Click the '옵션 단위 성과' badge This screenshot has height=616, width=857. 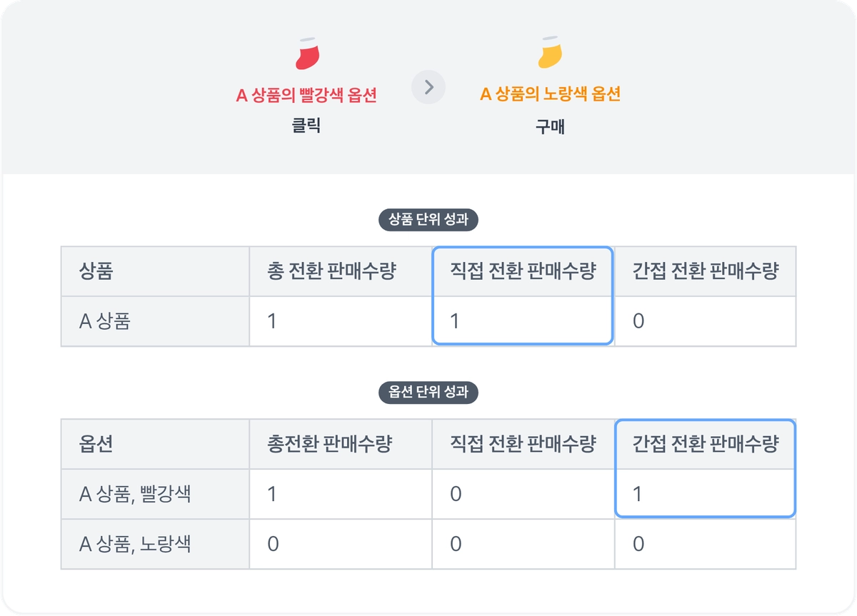(428, 392)
